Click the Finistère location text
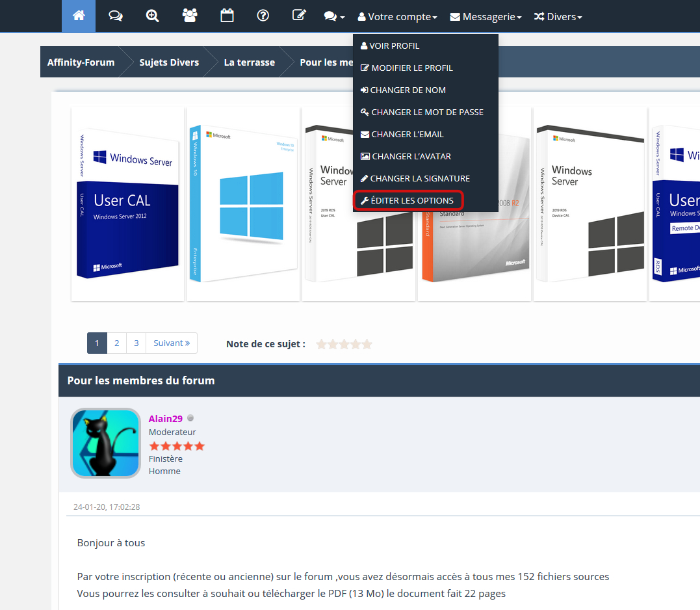Viewport: 700px width, 610px height. tap(166, 458)
